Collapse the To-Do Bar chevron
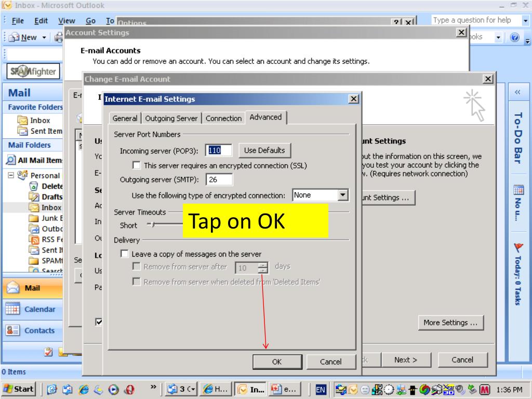Viewport: 532px width, 399px height. point(517,92)
